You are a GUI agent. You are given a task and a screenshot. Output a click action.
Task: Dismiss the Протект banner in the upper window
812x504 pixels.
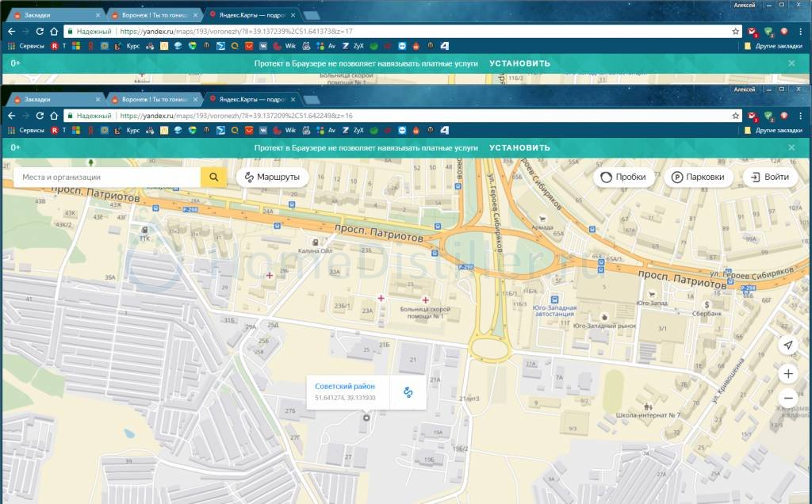pos(791,63)
